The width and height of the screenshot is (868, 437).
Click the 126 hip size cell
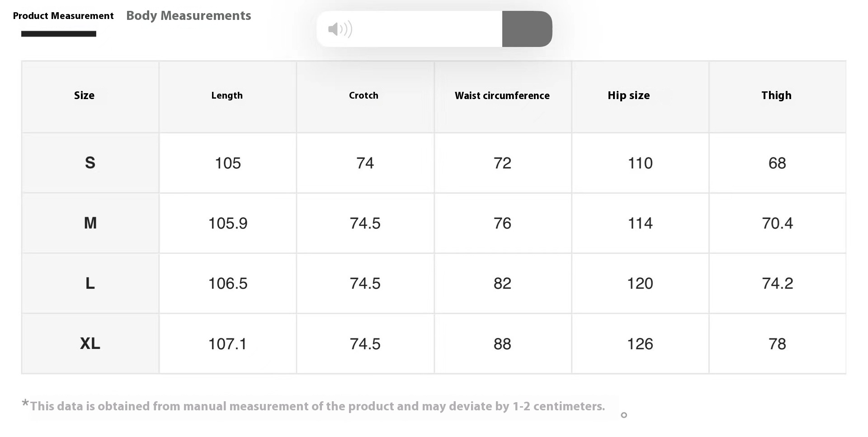point(640,344)
